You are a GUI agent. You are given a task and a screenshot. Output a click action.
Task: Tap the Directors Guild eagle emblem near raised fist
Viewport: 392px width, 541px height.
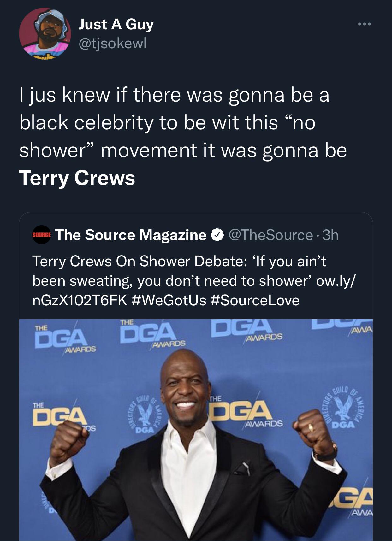[343, 407]
